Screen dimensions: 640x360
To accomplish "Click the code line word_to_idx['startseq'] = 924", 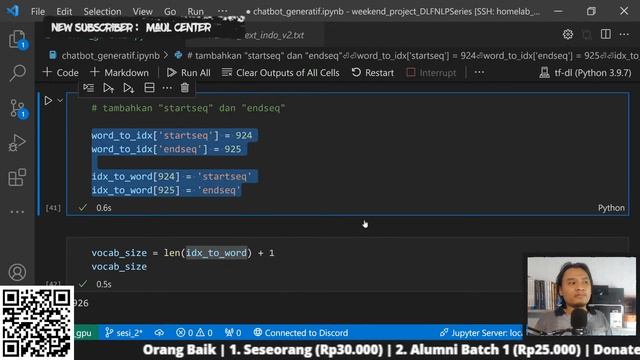I will click(172, 136).
